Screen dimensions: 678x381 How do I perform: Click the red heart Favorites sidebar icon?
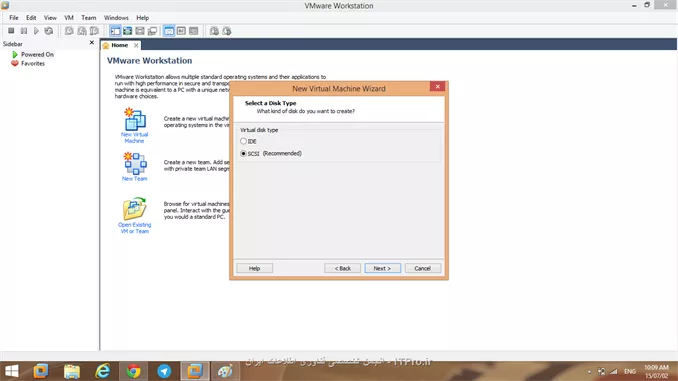pyautogui.click(x=15, y=64)
